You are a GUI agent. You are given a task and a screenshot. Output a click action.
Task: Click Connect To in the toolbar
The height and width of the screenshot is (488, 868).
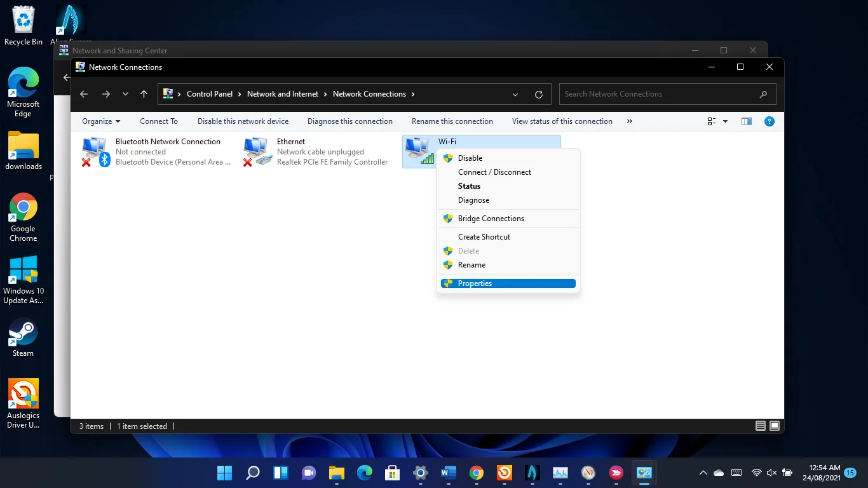[159, 121]
